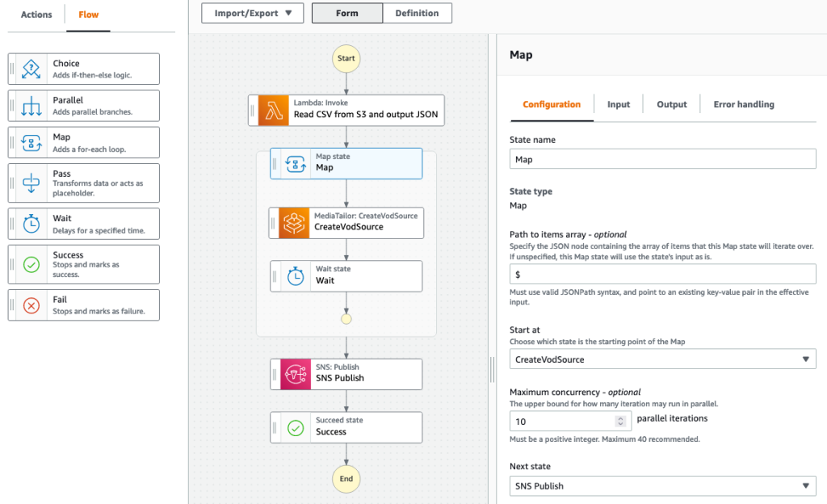Select the Parallel branches icon

tap(31, 106)
